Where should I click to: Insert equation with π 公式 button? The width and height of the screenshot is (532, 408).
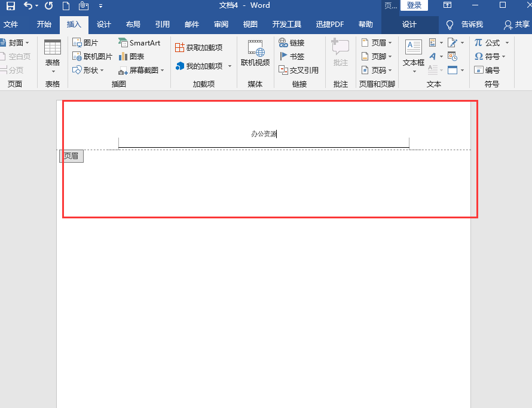pos(487,42)
